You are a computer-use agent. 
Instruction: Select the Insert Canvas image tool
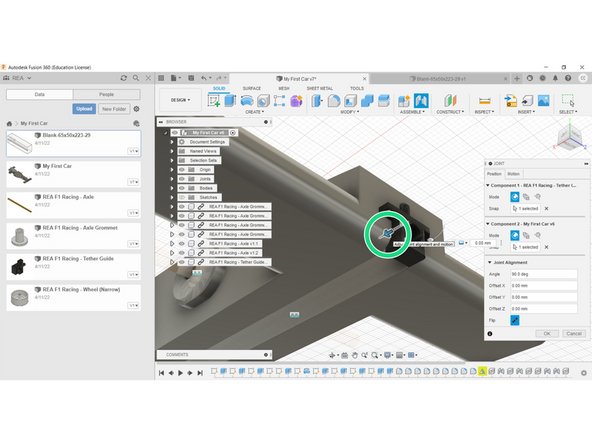[543, 101]
